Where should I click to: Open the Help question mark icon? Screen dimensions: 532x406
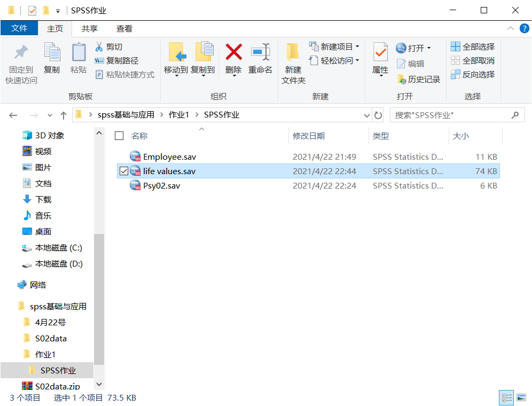pyautogui.click(x=524, y=28)
